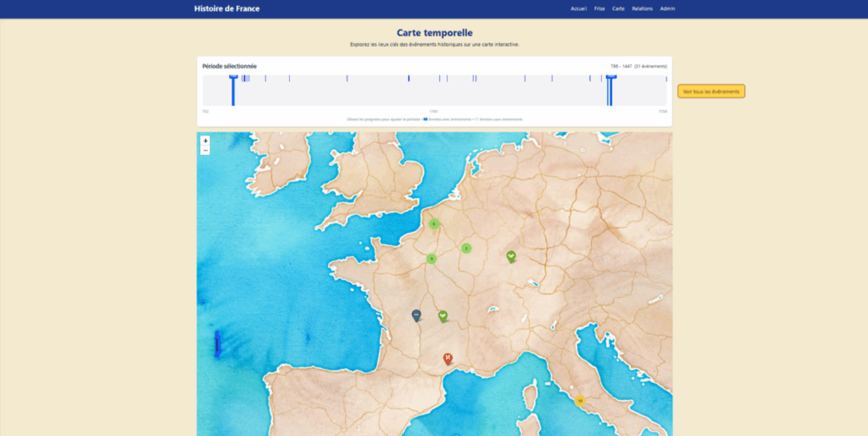Image resolution: width=868 pixels, height=436 pixels.
Task: Click the green marker in eastern France
Action: (x=510, y=255)
